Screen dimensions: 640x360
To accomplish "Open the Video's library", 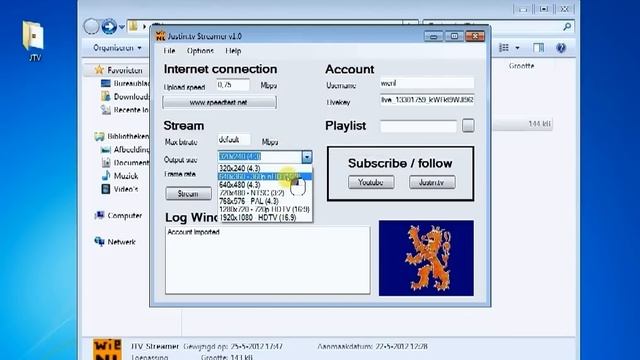I will pyautogui.click(x=126, y=189).
